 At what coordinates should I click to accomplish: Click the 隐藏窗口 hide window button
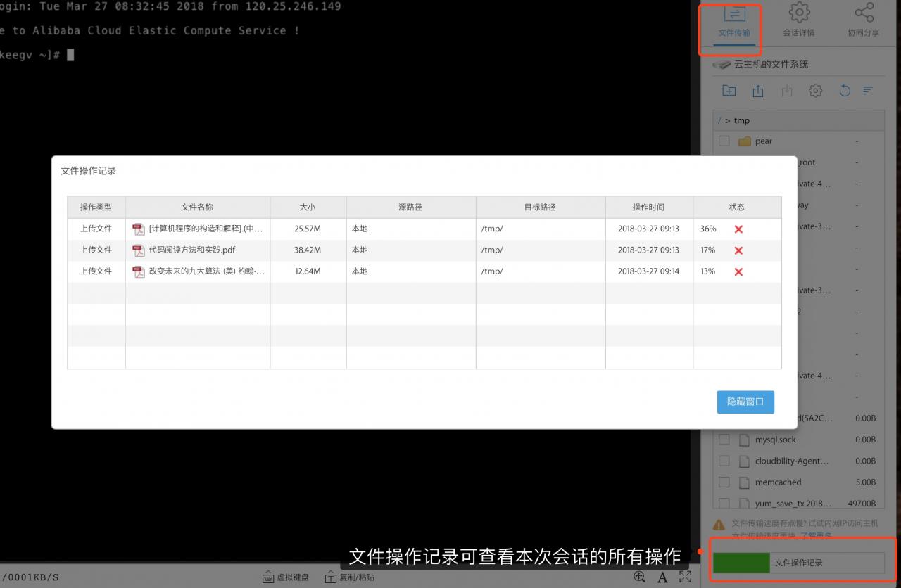tap(745, 402)
